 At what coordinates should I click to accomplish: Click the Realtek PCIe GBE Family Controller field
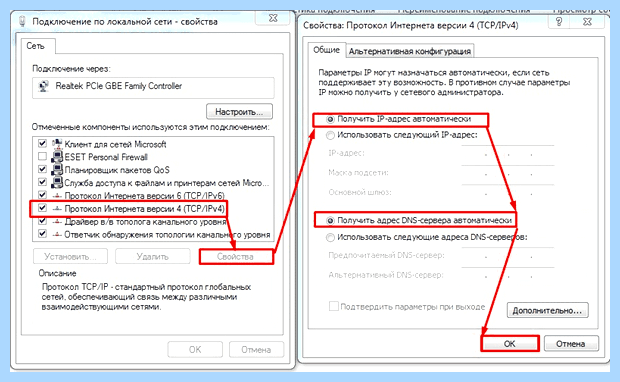pos(153,87)
